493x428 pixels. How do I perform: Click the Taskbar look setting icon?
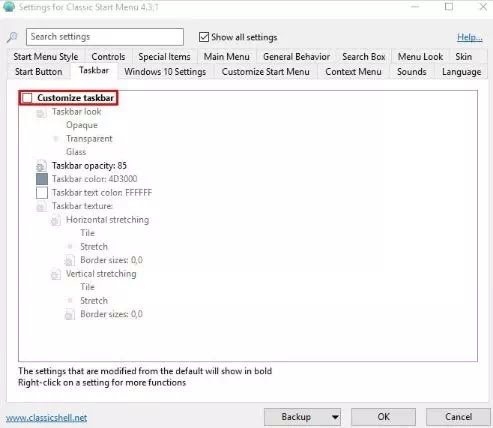pyautogui.click(x=41, y=112)
